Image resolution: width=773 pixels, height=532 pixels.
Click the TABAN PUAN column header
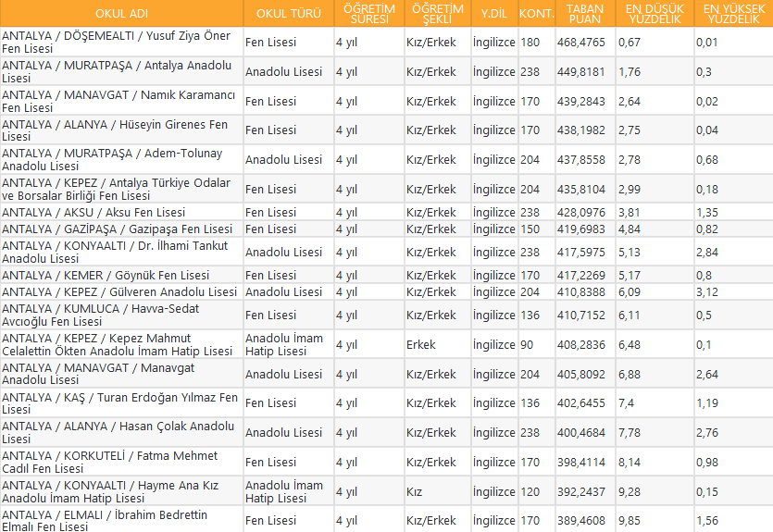585,14
